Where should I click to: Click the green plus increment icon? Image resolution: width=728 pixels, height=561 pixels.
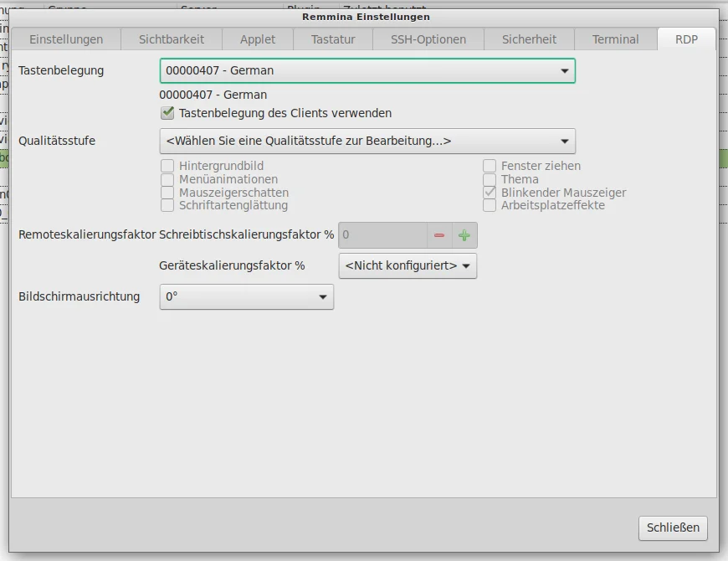(464, 235)
